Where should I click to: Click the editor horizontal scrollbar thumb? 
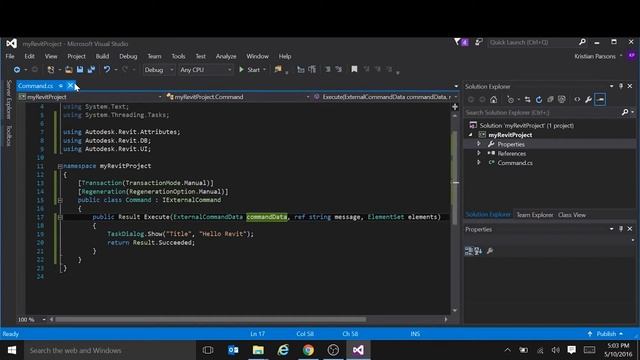[x=211, y=320]
